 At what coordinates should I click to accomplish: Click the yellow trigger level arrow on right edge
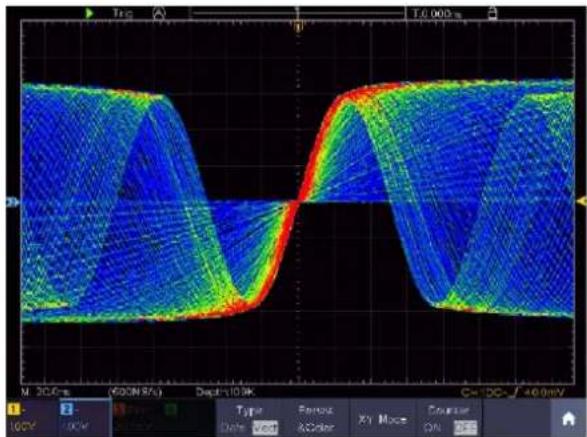581,201
